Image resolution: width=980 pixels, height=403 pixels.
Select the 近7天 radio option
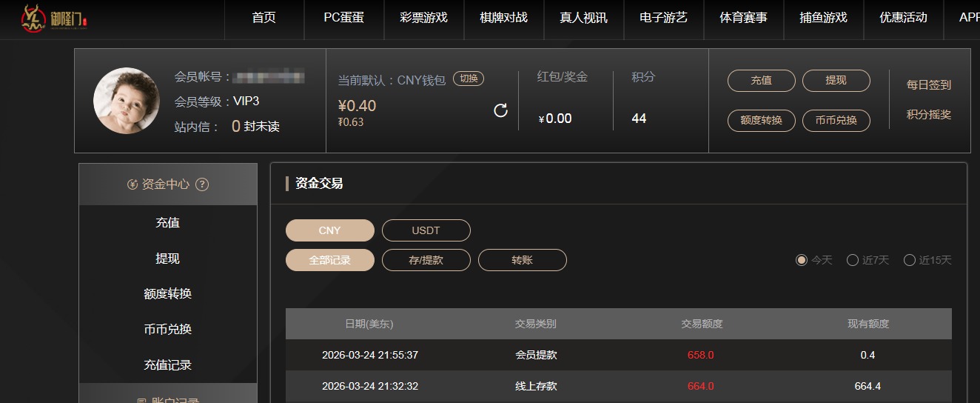[x=853, y=260]
